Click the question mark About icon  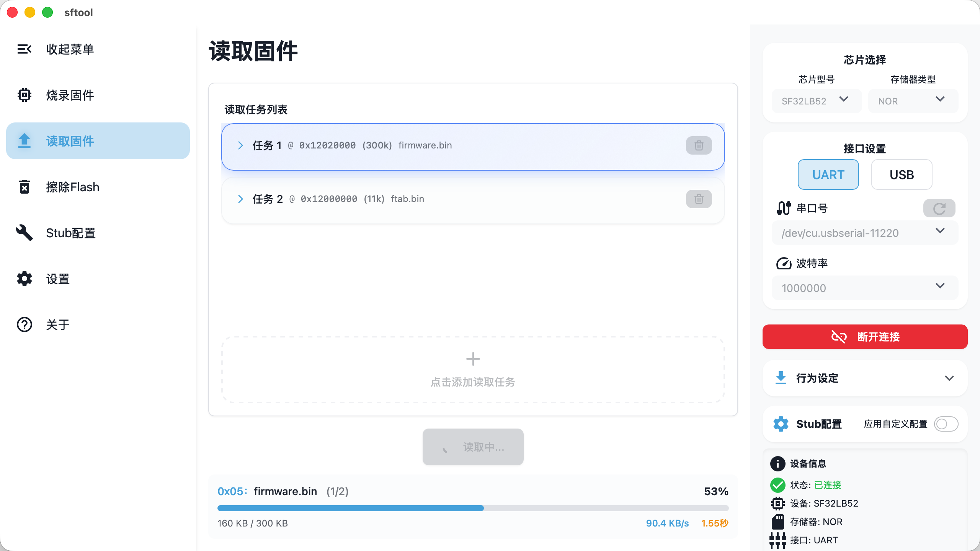24,324
